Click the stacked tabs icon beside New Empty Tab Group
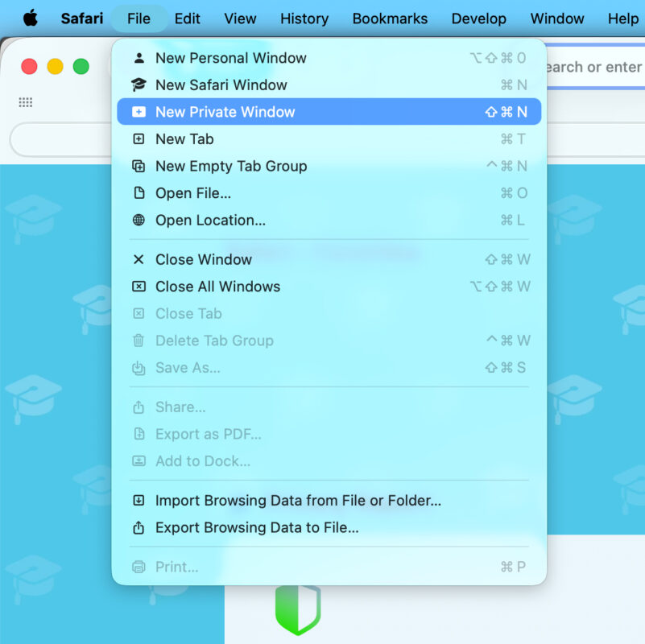Image resolution: width=645 pixels, height=644 pixels. coord(139,166)
